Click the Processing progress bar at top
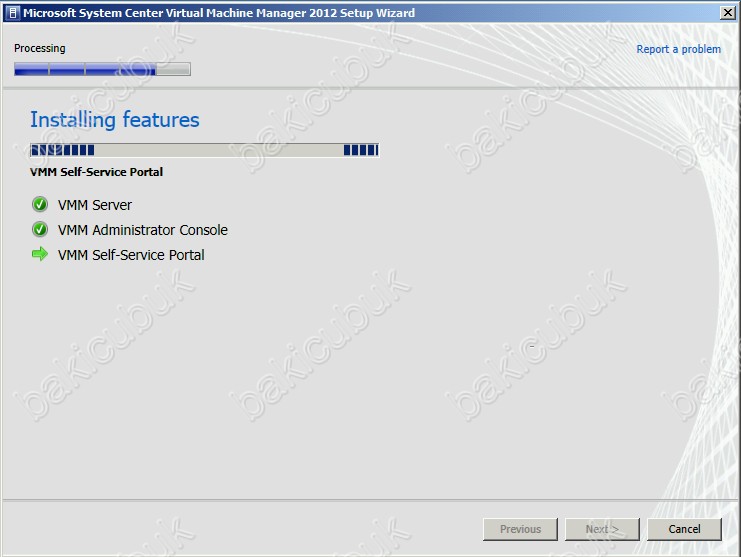The image size is (741, 557). tap(102, 69)
